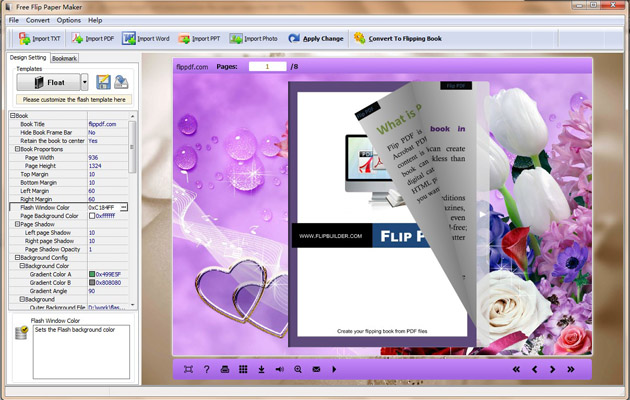Click the Right page Shadow row
This screenshot has width=630, height=400.
point(69,241)
